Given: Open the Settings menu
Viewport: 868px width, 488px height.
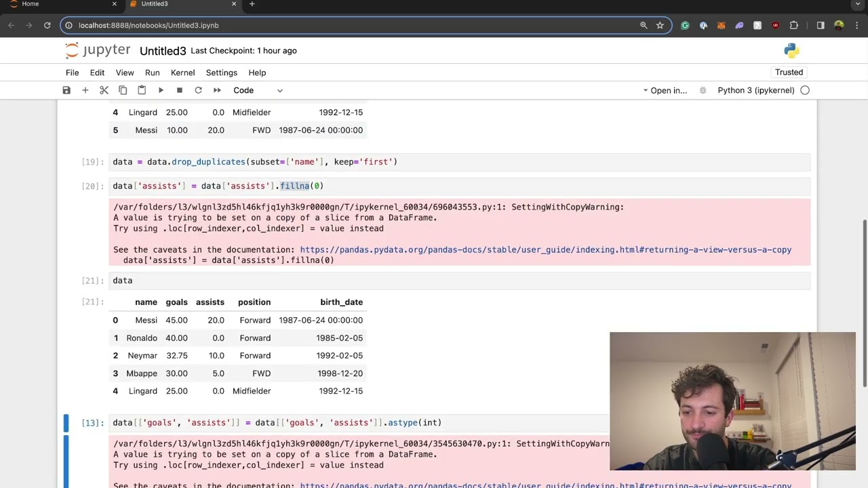Looking at the screenshot, I should tap(222, 73).
